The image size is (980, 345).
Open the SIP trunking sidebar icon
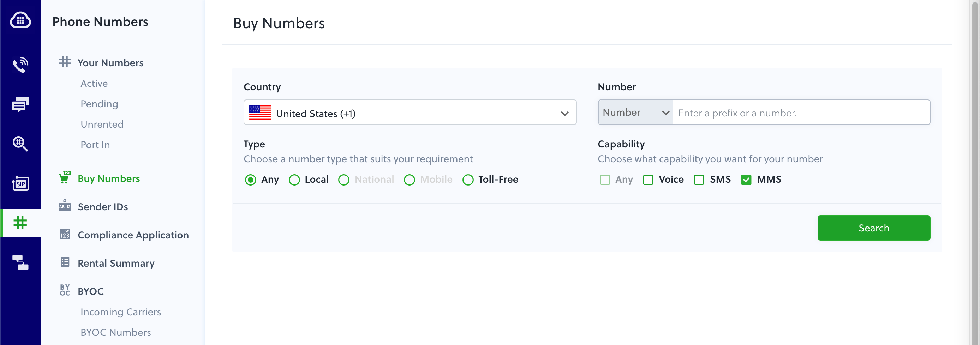[x=20, y=183]
